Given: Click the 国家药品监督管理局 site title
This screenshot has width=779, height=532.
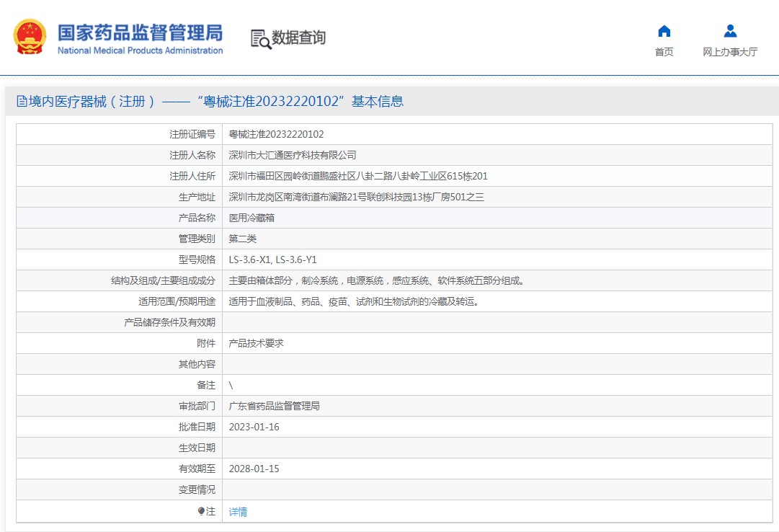Looking at the screenshot, I should pos(140,32).
